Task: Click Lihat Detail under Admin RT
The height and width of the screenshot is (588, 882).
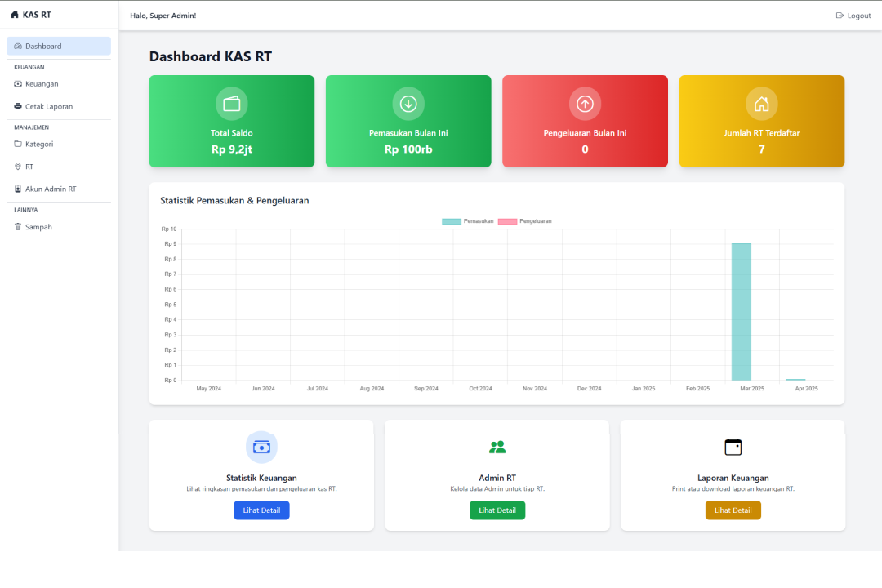Action: tap(497, 510)
